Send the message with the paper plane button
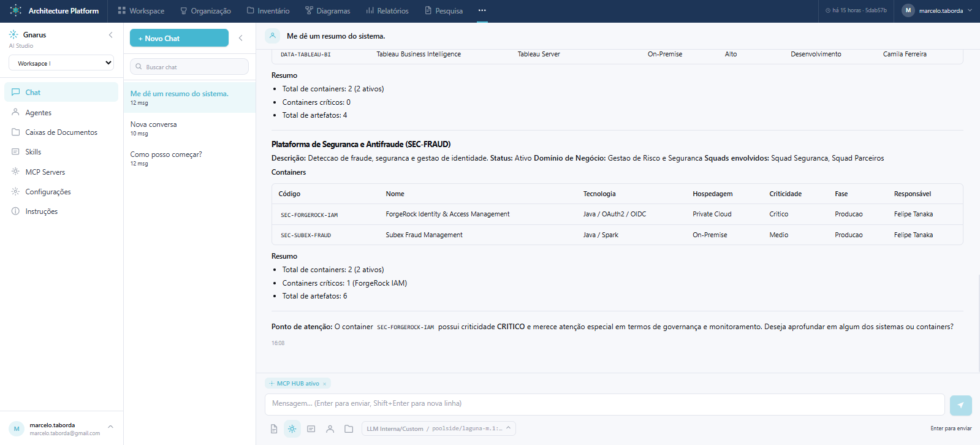This screenshot has height=445, width=980. click(960, 405)
